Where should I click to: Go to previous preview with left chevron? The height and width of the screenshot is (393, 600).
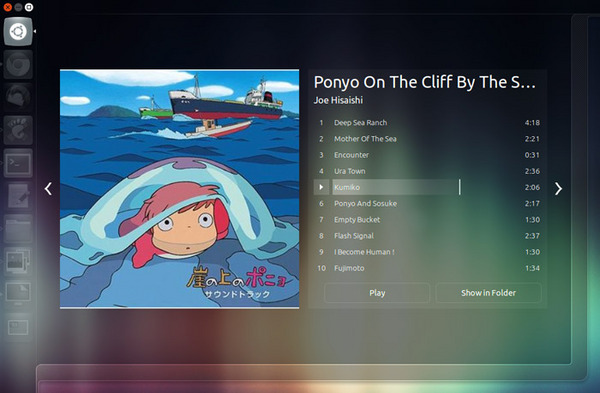[x=48, y=189]
